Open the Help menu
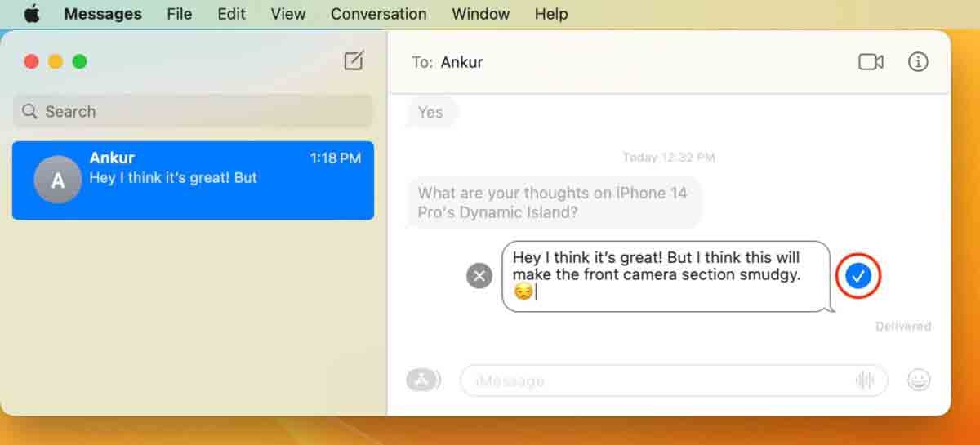The width and height of the screenshot is (980, 445). click(551, 14)
